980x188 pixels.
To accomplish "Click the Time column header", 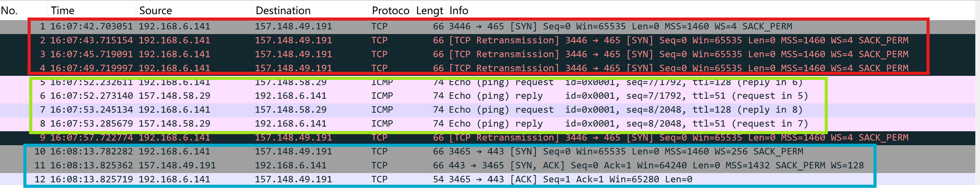I will pos(63,11).
